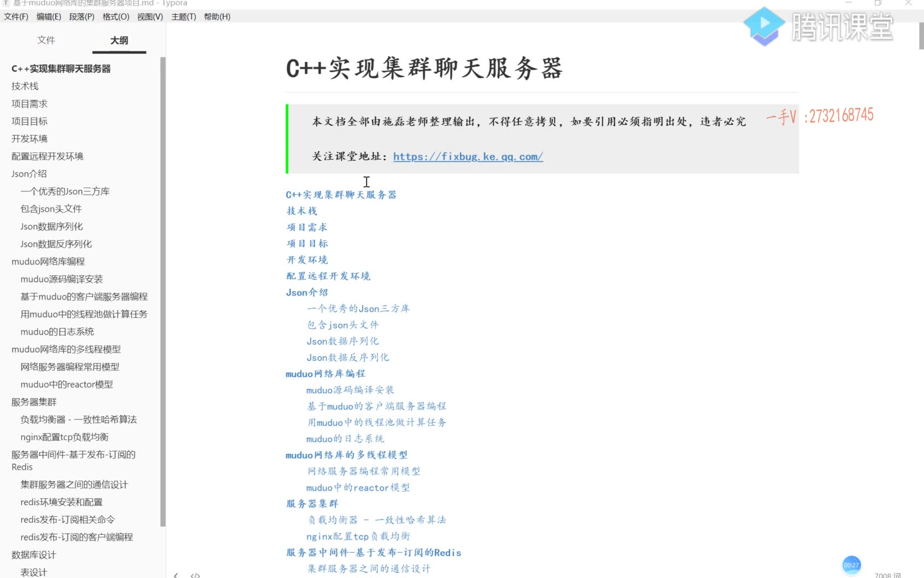The height and width of the screenshot is (578, 924).
Task: Open 格式(O) menu
Action: click(116, 16)
